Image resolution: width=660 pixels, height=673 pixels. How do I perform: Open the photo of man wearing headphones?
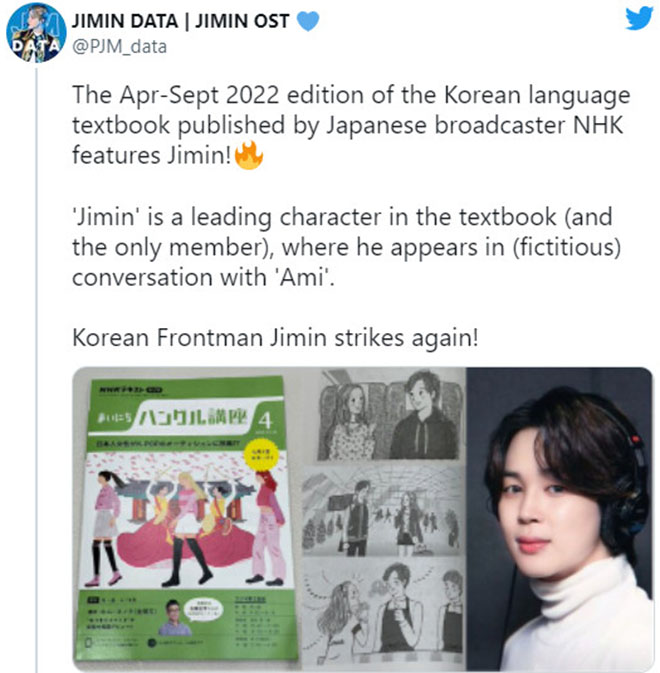560,518
